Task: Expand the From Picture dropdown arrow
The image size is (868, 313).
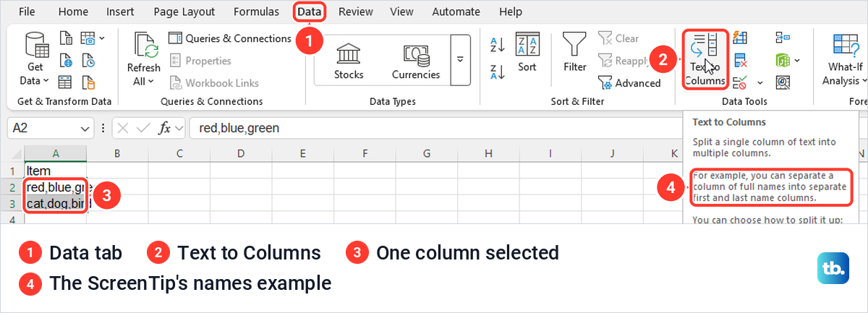Action: coord(102,38)
